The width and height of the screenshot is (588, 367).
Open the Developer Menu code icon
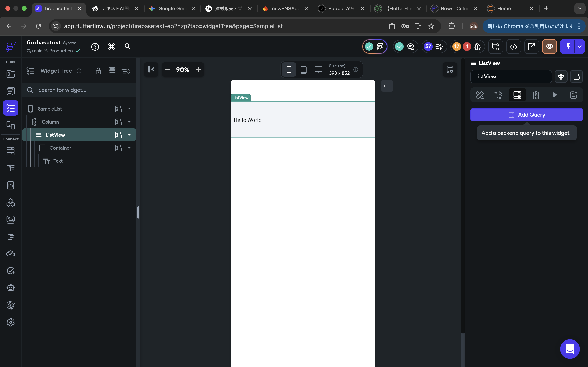(x=513, y=46)
